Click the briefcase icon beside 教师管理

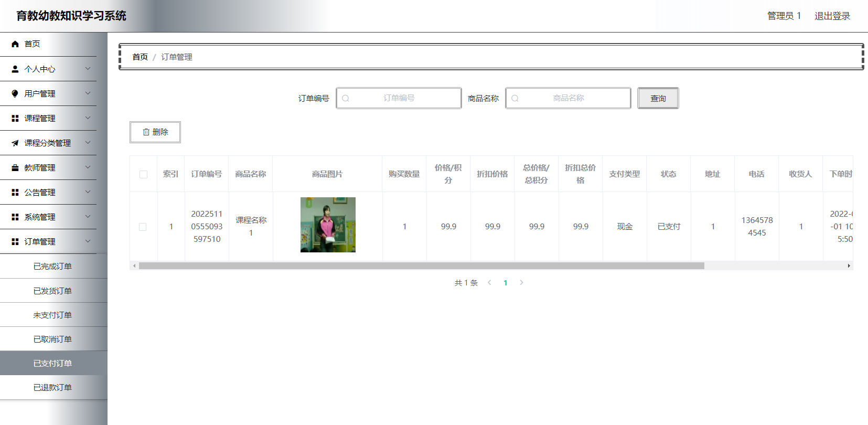coord(15,167)
